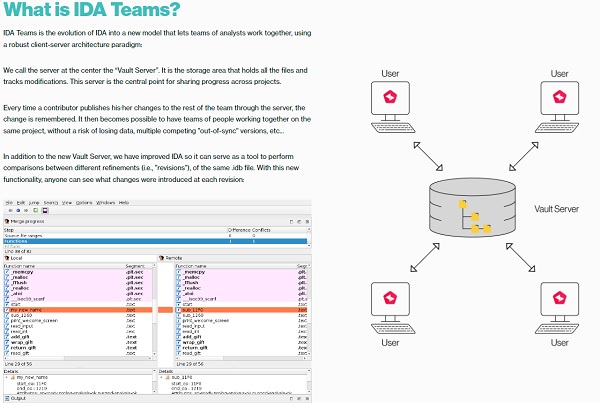Open the Jump menu
This screenshot has width=600, height=403.
(34, 202)
